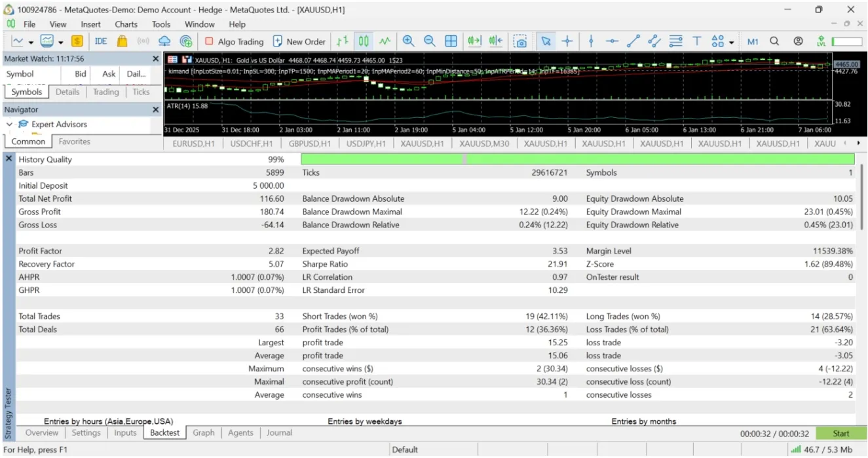The height and width of the screenshot is (458, 868).
Task: Click the search magnifier icon
Action: click(x=774, y=41)
